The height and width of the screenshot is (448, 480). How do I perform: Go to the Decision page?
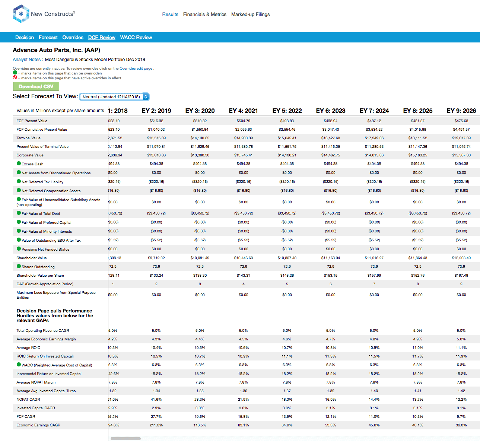click(x=25, y=38)
